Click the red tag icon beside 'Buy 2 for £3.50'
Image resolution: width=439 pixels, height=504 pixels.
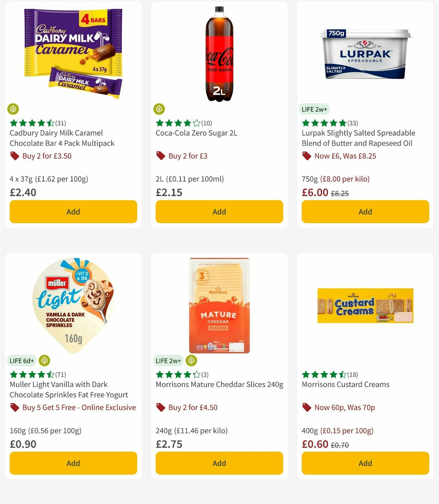tap(14, 156)
